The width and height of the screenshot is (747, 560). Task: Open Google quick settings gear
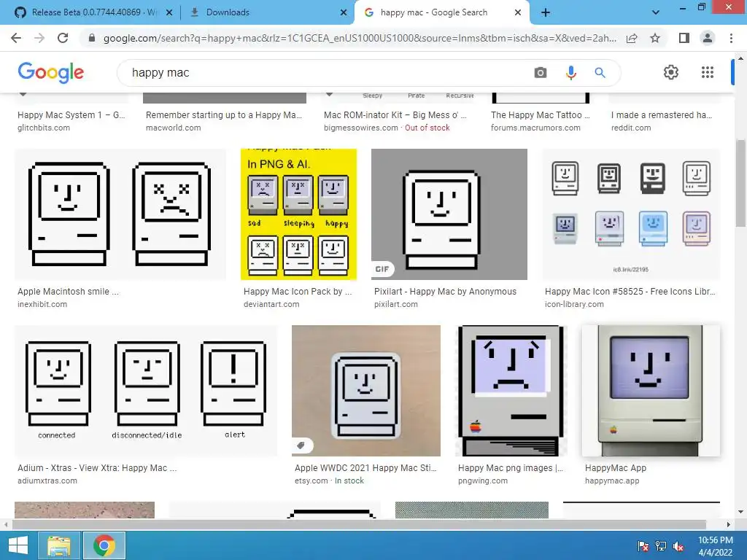671,72
